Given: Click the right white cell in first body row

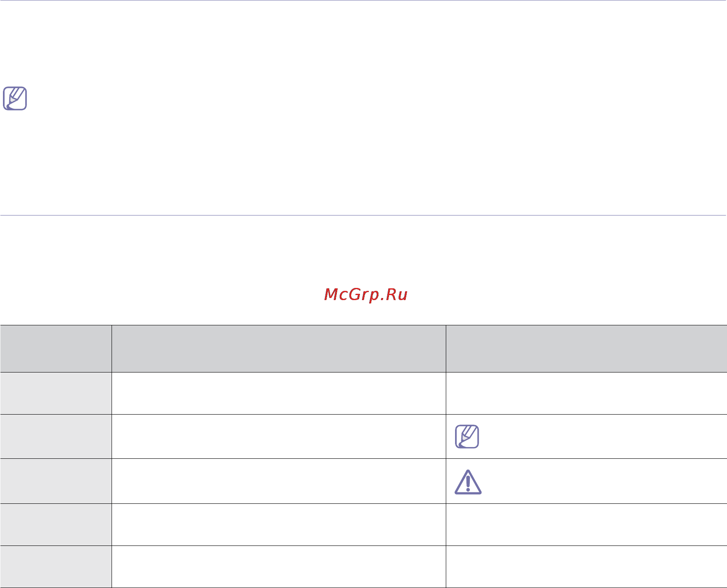Looking at the screenshot, I should pyautogui.click(x=586, y=394).
